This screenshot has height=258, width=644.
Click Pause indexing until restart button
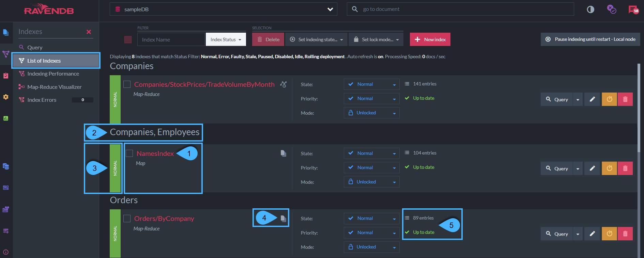coord(591,39)
